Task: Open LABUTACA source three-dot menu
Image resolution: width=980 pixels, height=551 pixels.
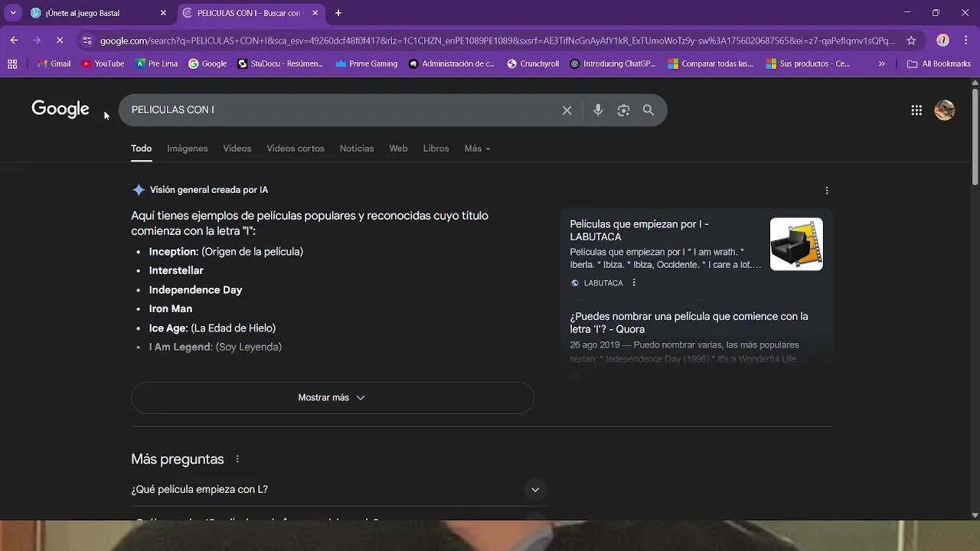Action: coord(634,283)
